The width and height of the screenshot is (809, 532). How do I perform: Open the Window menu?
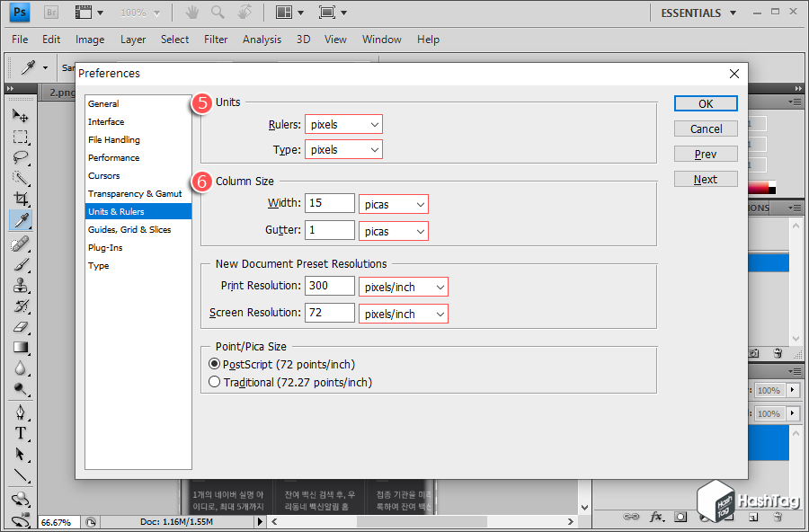point(382,40)
